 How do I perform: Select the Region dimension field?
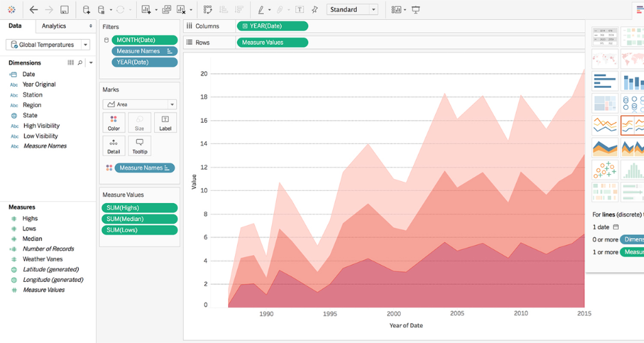32,105
